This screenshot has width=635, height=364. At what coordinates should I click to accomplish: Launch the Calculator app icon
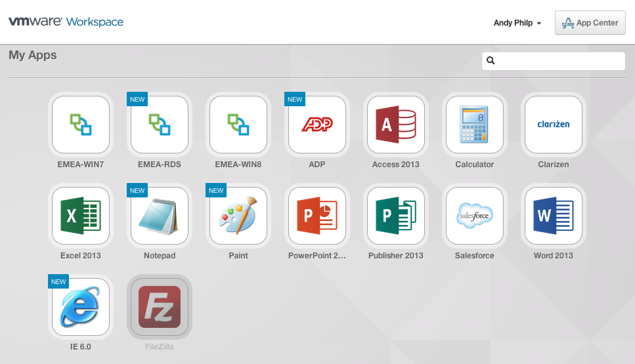(475, 125)
